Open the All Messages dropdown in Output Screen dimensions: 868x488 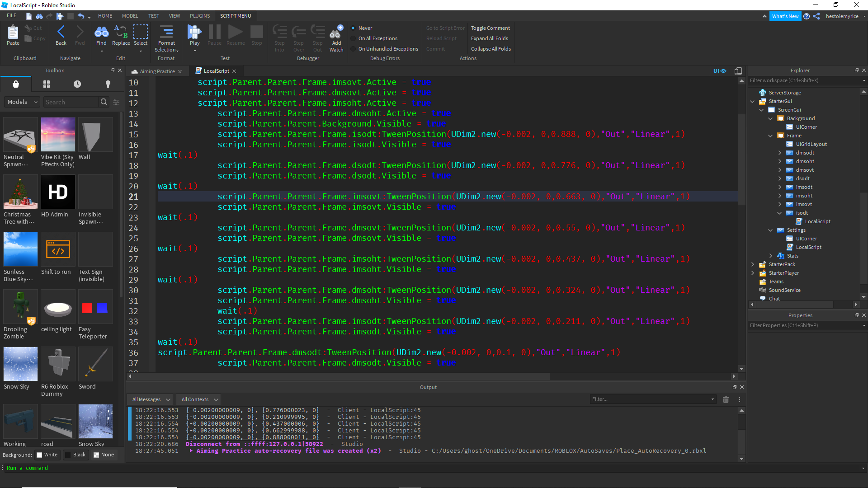(x=150, y=399)
